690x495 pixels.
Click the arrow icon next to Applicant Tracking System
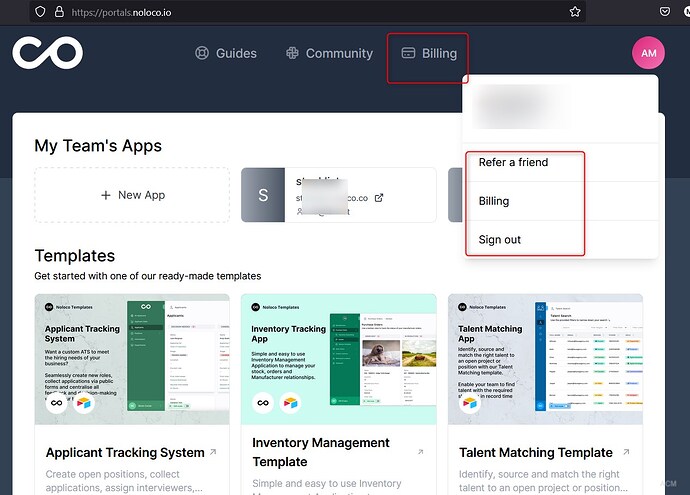213,452
